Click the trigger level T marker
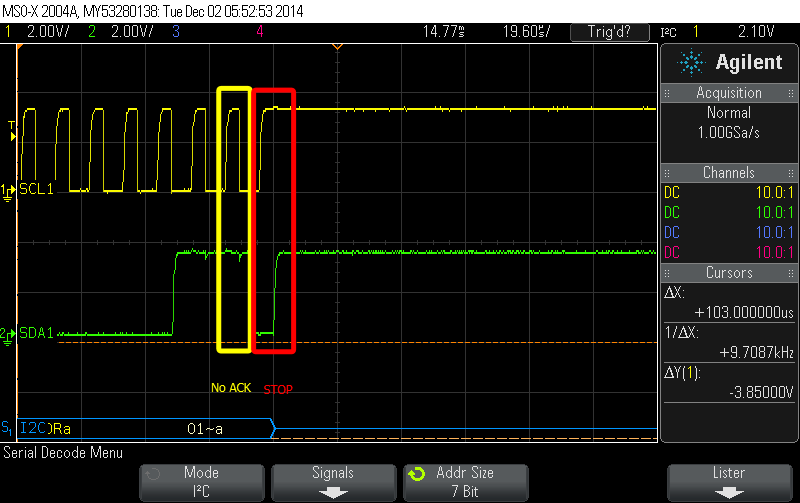The image size is (800, 503). pyautogui.click(x=12, y=131)
